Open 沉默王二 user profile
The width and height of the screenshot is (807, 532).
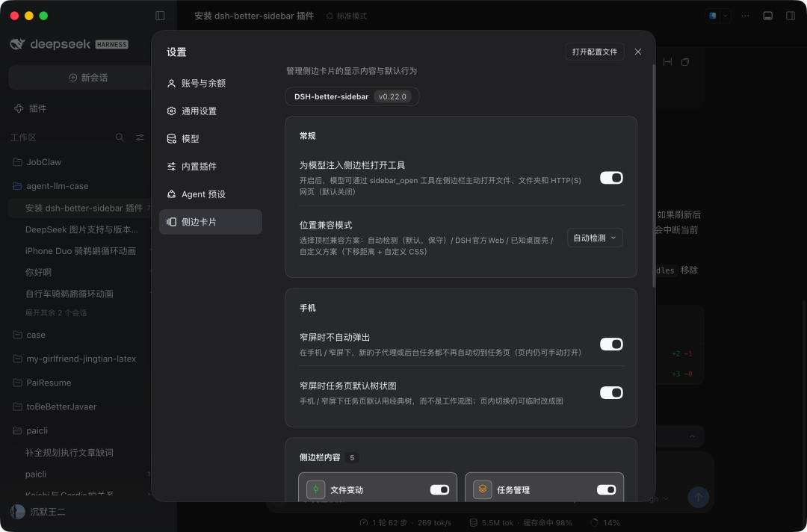coord(38,512)
